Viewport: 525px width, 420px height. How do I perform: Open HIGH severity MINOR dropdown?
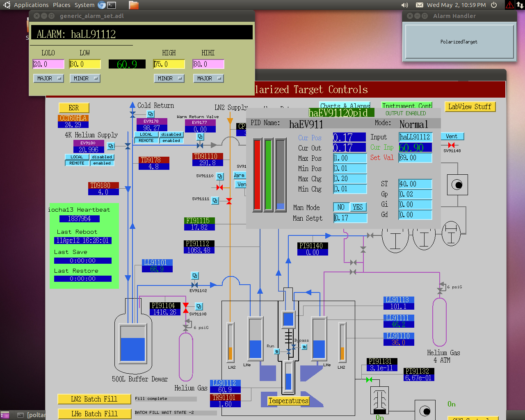coord(169,78)
